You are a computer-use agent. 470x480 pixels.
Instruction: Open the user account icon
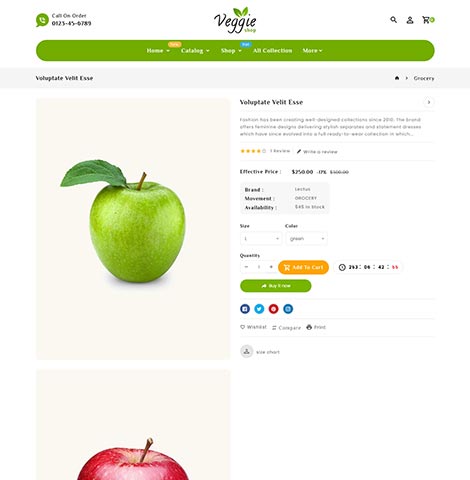click(x=410, y=20)
